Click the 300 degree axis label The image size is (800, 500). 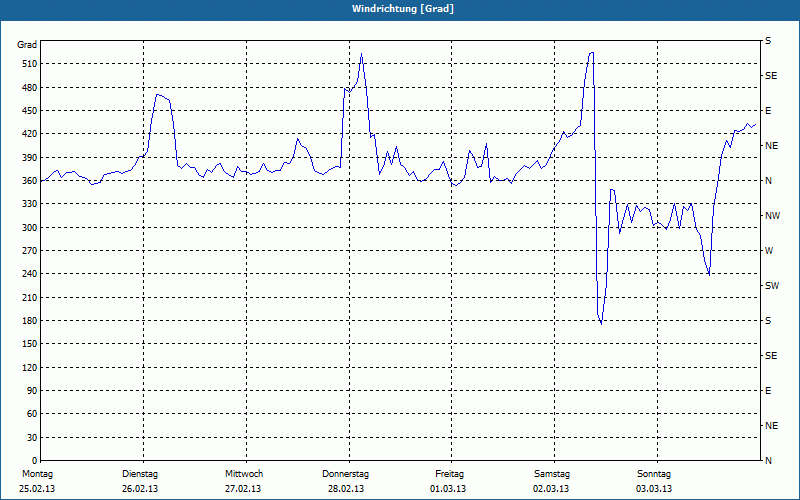30,228
